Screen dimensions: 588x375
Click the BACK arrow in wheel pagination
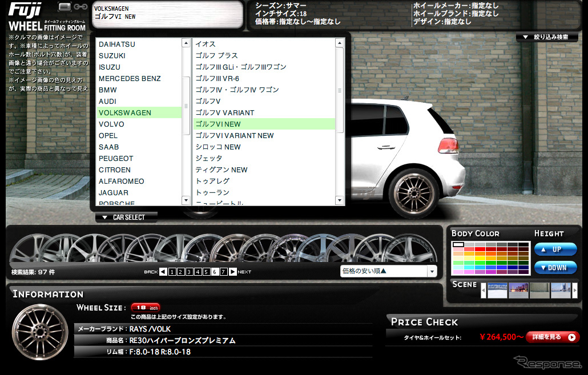click(163, 272)
